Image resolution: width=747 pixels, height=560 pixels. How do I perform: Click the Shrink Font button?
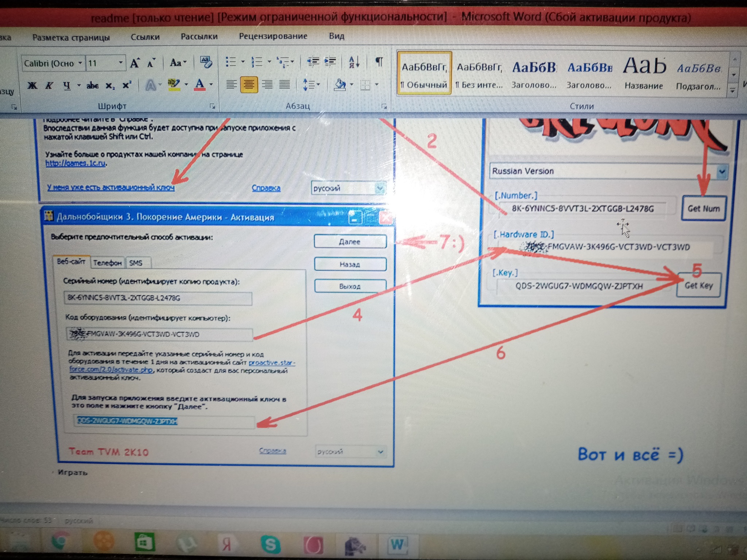coord(151,63)
